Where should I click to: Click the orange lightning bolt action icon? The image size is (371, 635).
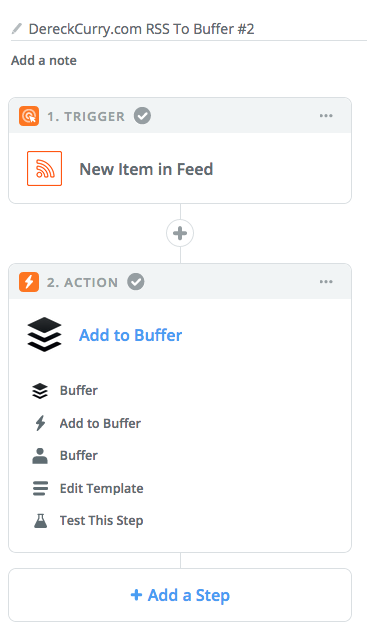click(29, 282)
